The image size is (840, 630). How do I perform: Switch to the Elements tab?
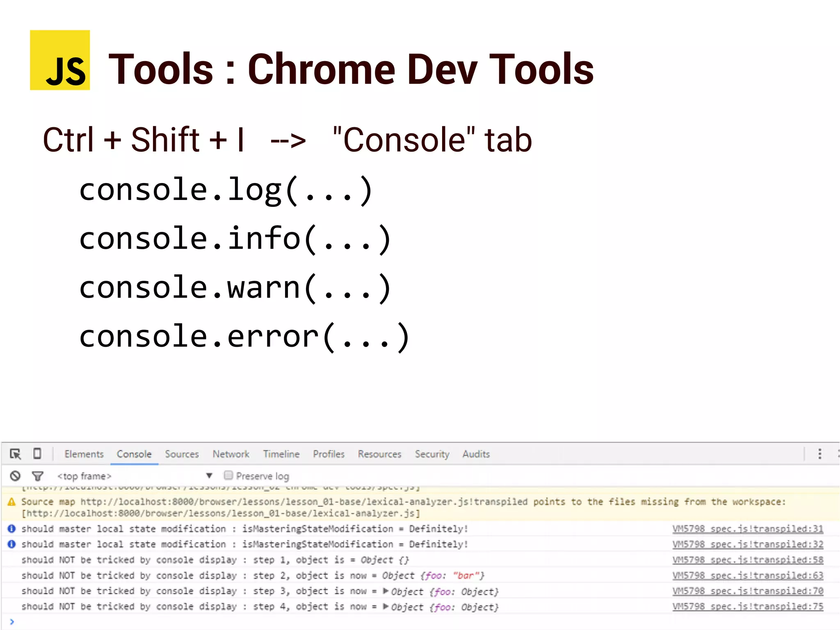pyautogui.click(x=84, y=454)
